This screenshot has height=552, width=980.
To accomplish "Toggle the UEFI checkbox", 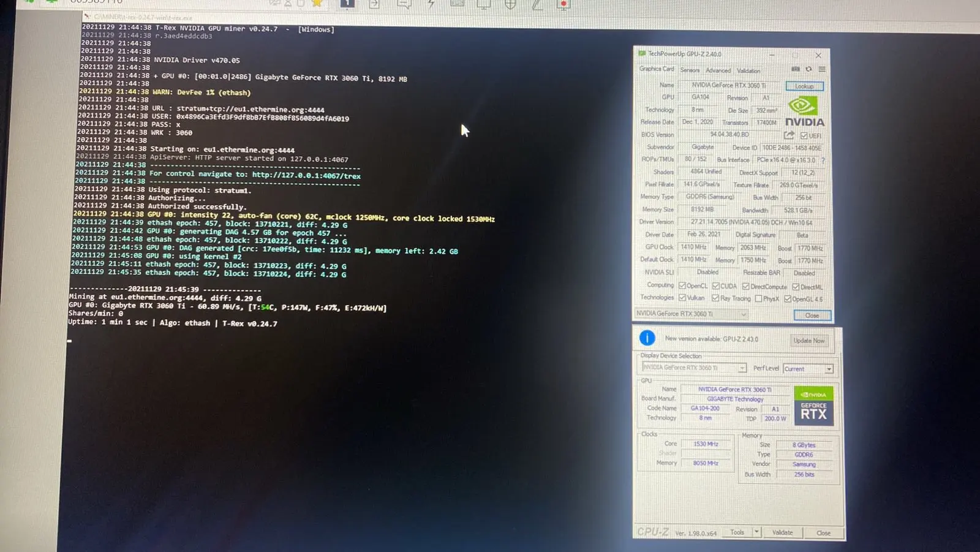I will click(804, 136).
